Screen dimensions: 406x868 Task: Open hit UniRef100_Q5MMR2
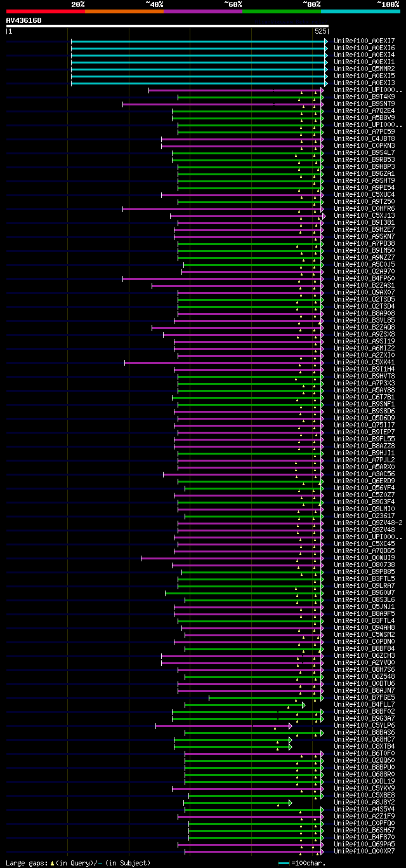pyautogui.click(x=364, y=69)
